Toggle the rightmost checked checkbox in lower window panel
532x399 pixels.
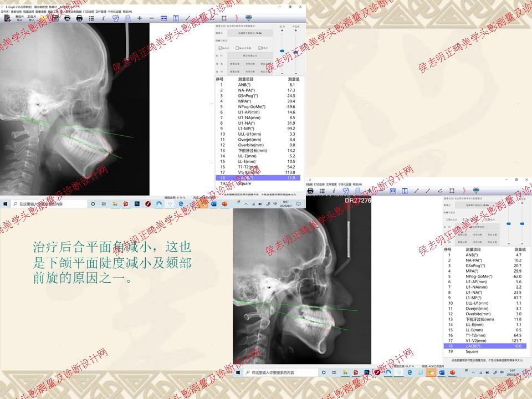click(487, 219)
